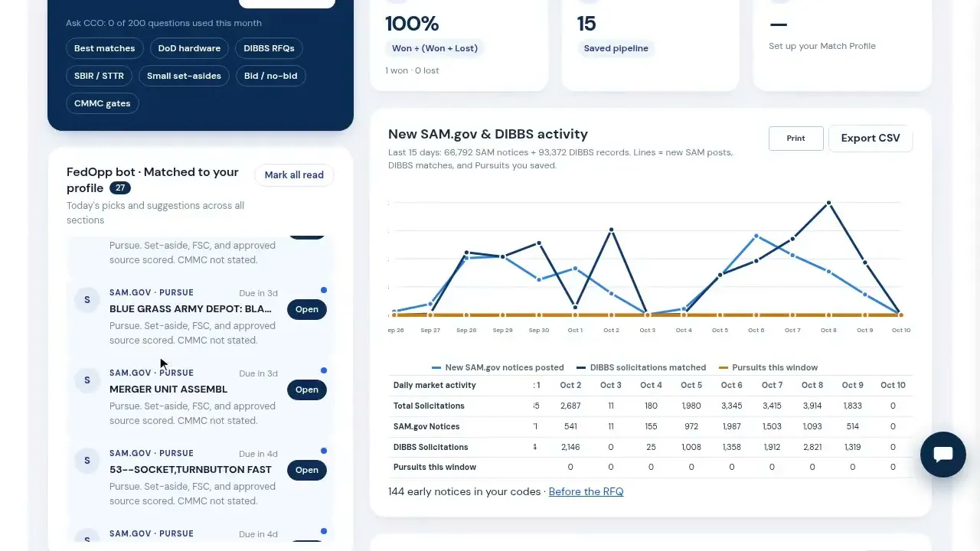Open the 53--SOCKET,TURNBUTTON FAST opportunity
The width and height of the screenshot is (980, 551).
coord(307,470)
